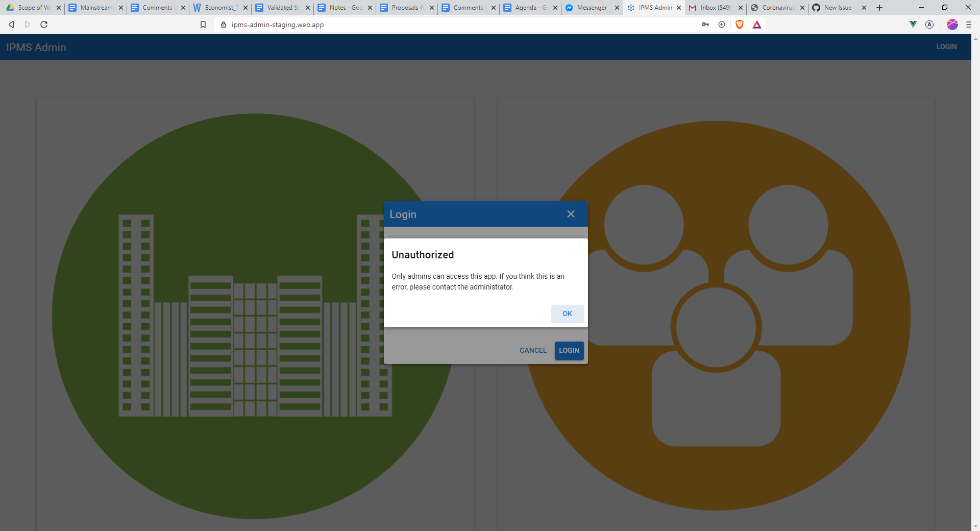980x531 pixels.
Task: Reload the IPMS Admin page
Action: [44, 25]
